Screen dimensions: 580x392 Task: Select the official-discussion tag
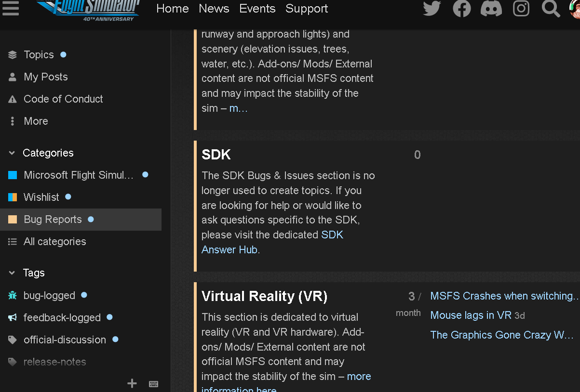click(65, 340)
